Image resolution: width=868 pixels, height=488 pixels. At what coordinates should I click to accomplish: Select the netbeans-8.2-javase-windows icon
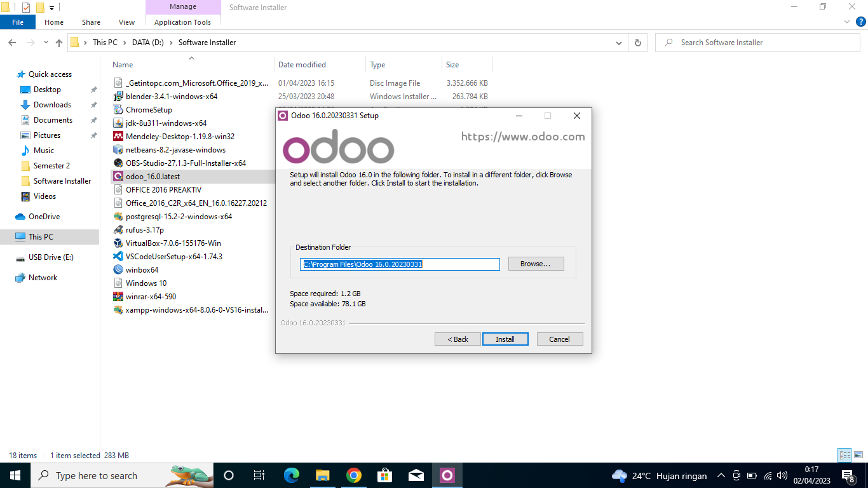[118, 150]
